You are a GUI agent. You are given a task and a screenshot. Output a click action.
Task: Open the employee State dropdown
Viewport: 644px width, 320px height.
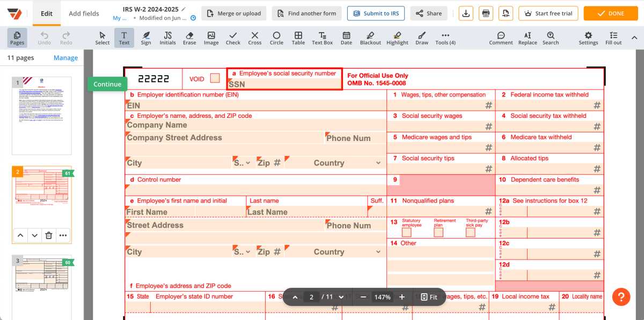coord(241,252)
